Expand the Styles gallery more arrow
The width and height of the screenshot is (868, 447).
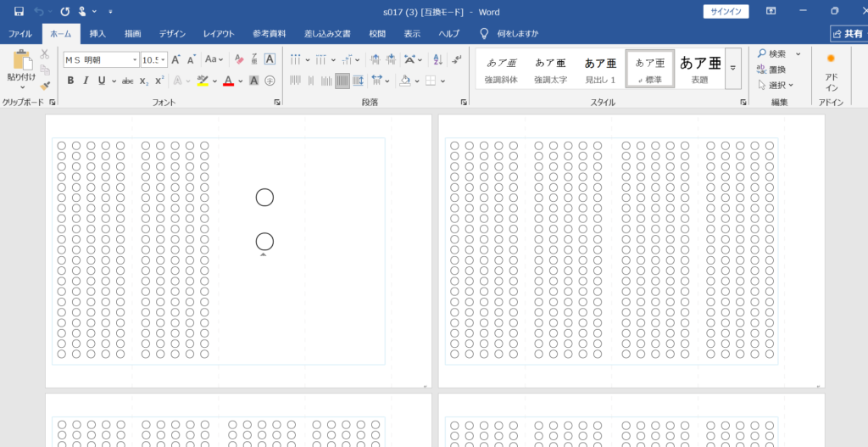[x=732, y=68]
